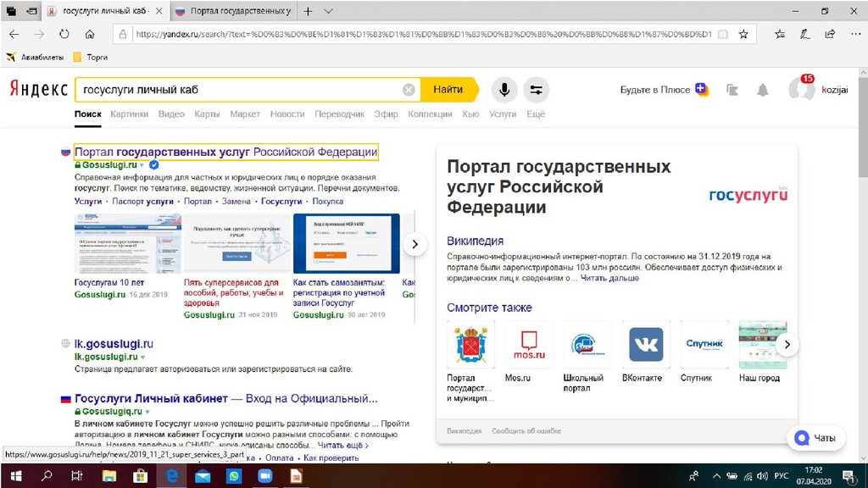Expand the dropdown arrow beside Gosuslugi.ru
The image size is (868, 488).
coord(142,165)
